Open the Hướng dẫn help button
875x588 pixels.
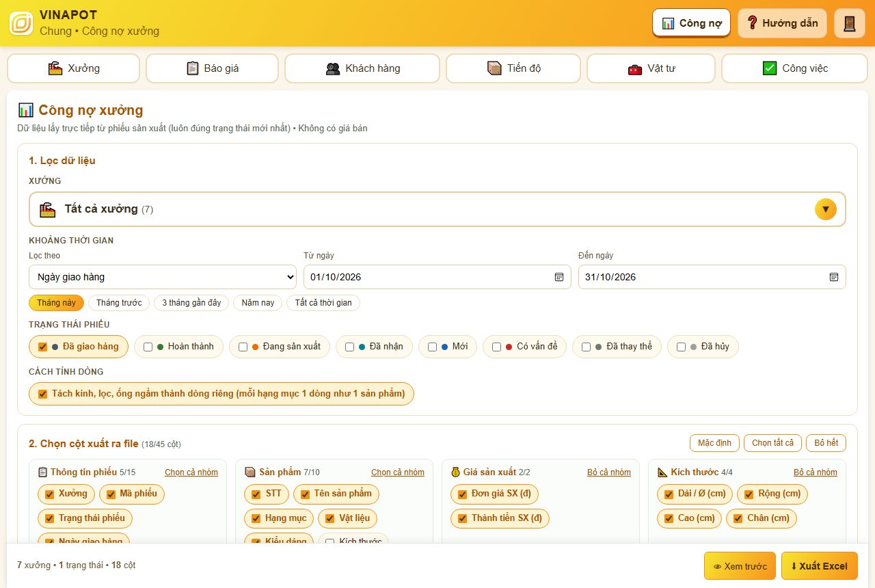coord(782,23)
